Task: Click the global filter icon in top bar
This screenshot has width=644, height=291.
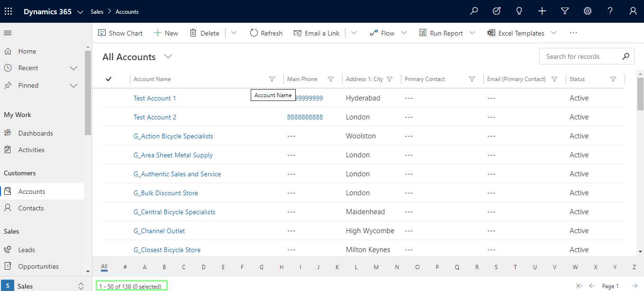Action: tap(564, 11)
